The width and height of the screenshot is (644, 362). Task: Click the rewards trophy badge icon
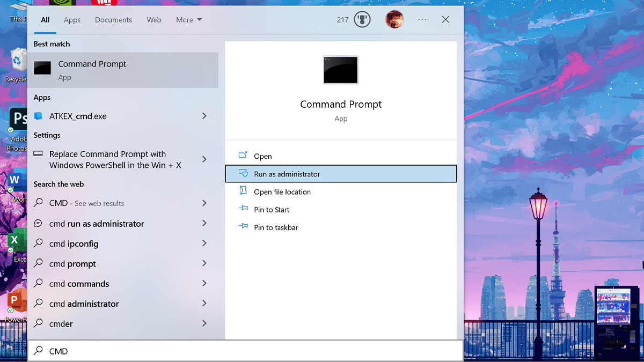tap(362, 20)
